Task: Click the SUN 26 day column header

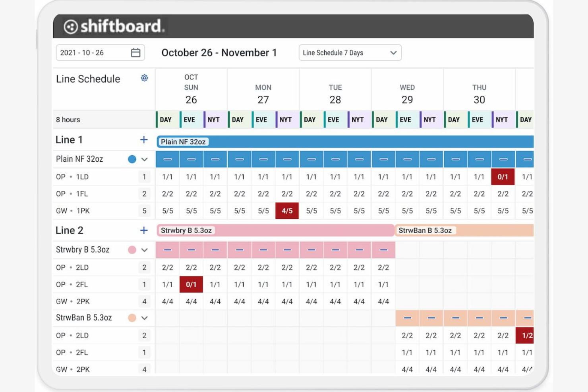Action: [191, 89]
